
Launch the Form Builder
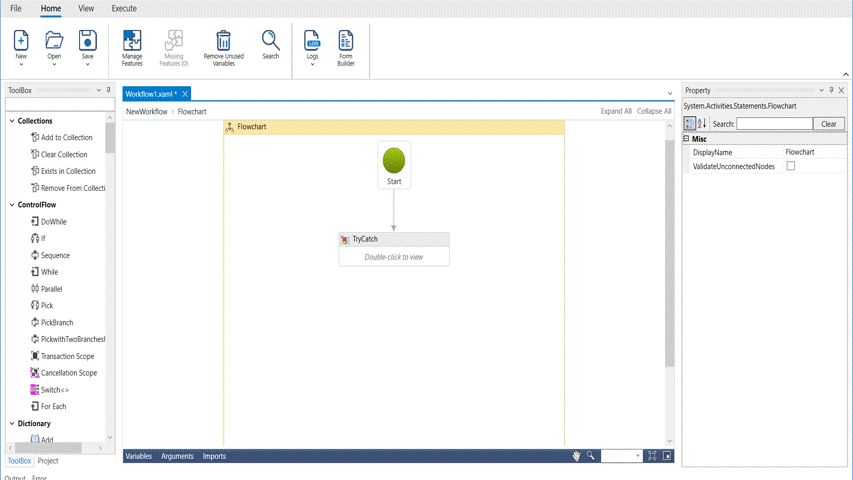[x=346, y=41]
